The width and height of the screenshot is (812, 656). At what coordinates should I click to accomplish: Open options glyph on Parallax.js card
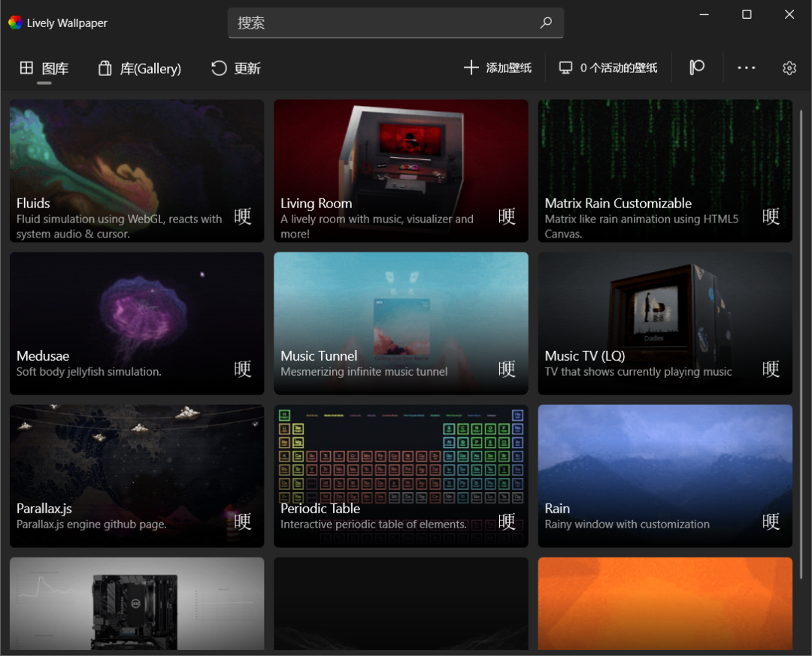[x=242, y=521]
